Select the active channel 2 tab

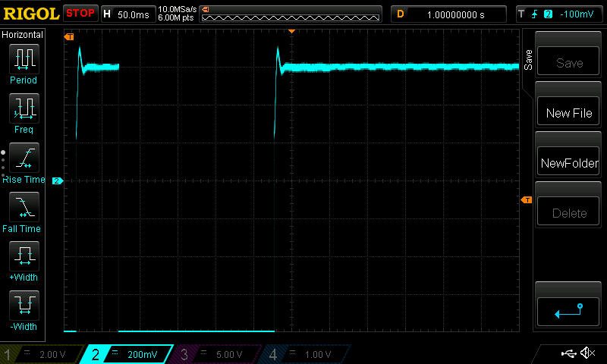click(128, 354)
